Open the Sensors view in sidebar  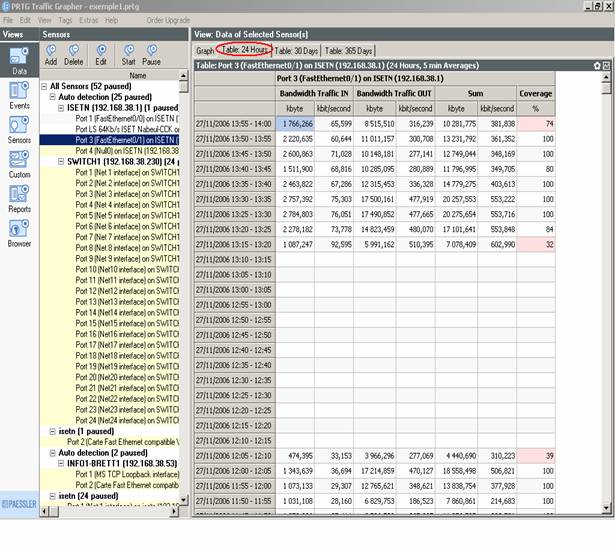point(19,128)
